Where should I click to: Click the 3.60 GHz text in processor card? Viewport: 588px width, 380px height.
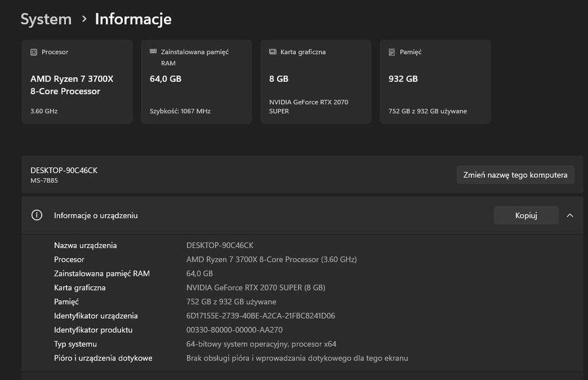pos(44,111)
